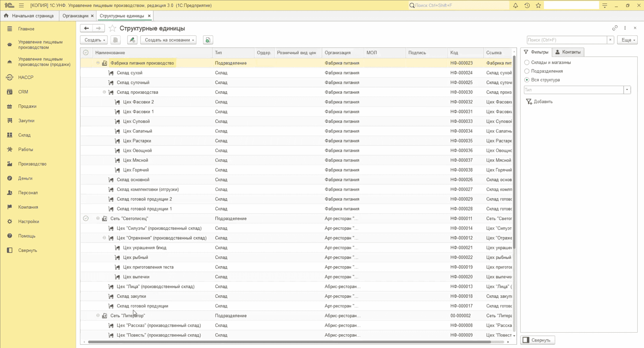Click the scroll-down arrow of the table
The width and height of the screenshot is (644, 348).
pos(514,335)
